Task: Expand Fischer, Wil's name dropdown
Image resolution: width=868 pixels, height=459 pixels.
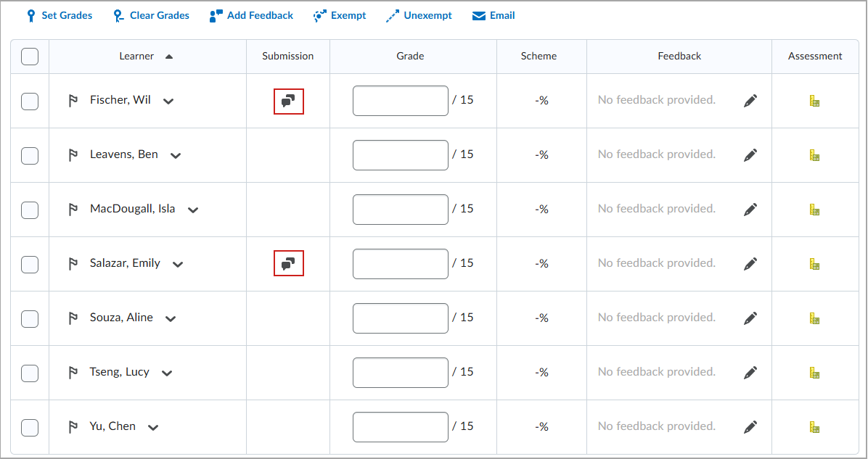Action: (x=168, y=101)
